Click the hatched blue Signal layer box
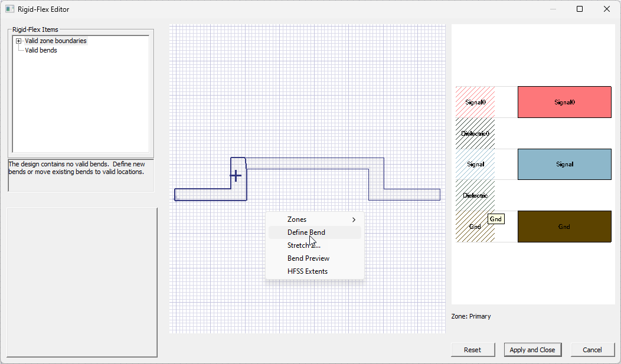The height and width of the screenshot is (364, 621). (x=475, y=164)
